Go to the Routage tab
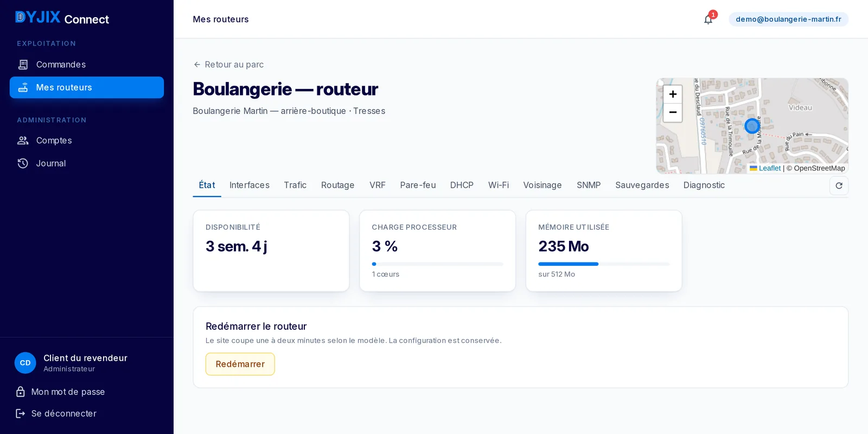Image resolution: width=868 pixels, height=434 pixels. pyautogui.click(x=337, y=185)
